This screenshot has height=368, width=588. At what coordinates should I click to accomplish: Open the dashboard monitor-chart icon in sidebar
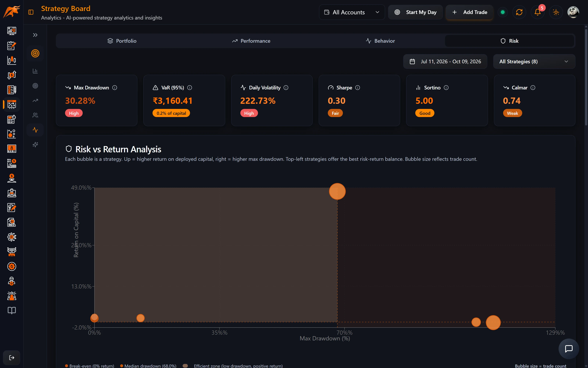(x=12, y=31)
